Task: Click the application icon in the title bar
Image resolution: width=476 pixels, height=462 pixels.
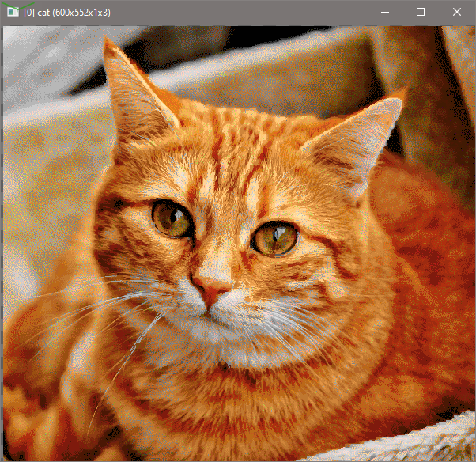Action: [x=13, y=12]
